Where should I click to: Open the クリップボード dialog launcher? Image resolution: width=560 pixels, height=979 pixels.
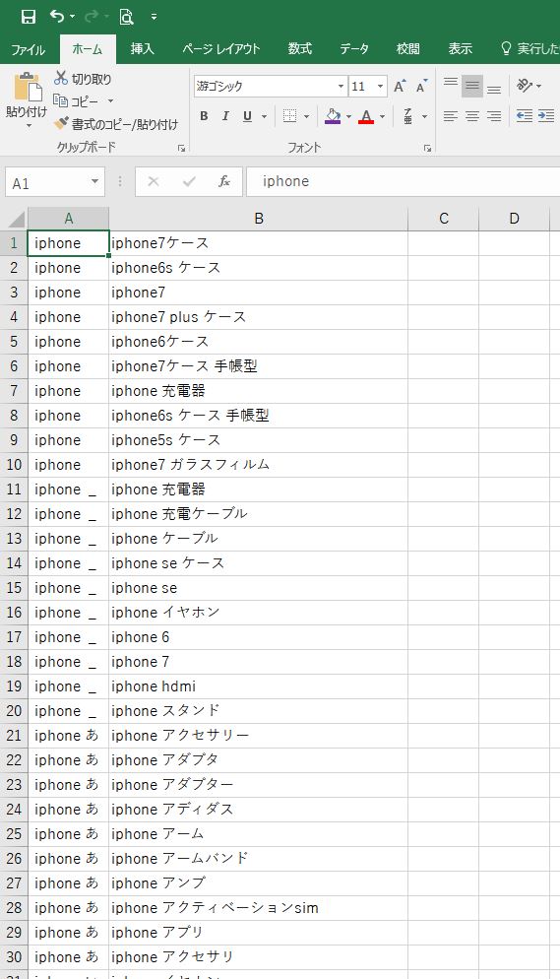(x=181, y=148)
